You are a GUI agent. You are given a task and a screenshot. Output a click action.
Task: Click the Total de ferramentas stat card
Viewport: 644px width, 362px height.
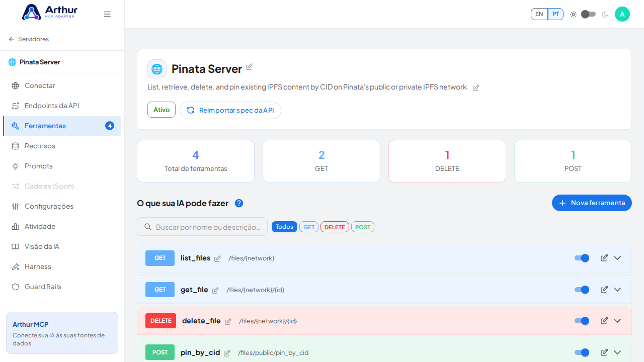[196, 161]
